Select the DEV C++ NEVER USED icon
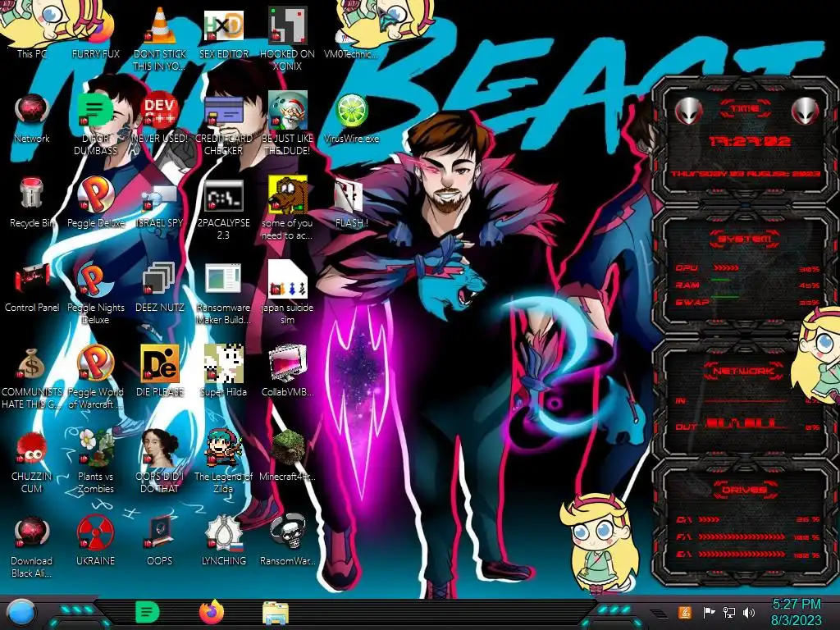Screen dimensions: 840x630 click(160, 118)
